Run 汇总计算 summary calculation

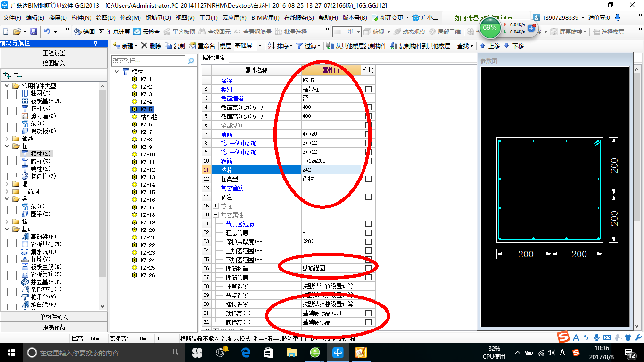(115, 32)
